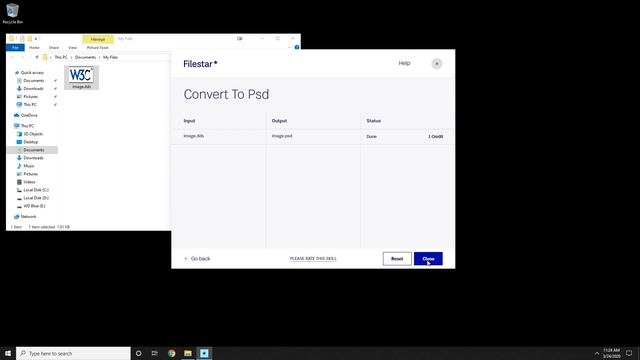
Task: Select Local Disk (D:) in sidebar
Action: coord(36,198)
